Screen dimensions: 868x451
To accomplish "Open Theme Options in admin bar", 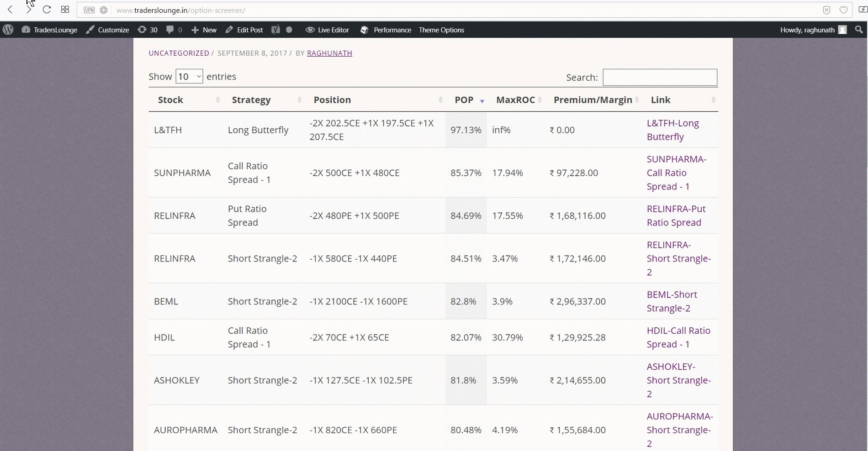I will 441,30.
